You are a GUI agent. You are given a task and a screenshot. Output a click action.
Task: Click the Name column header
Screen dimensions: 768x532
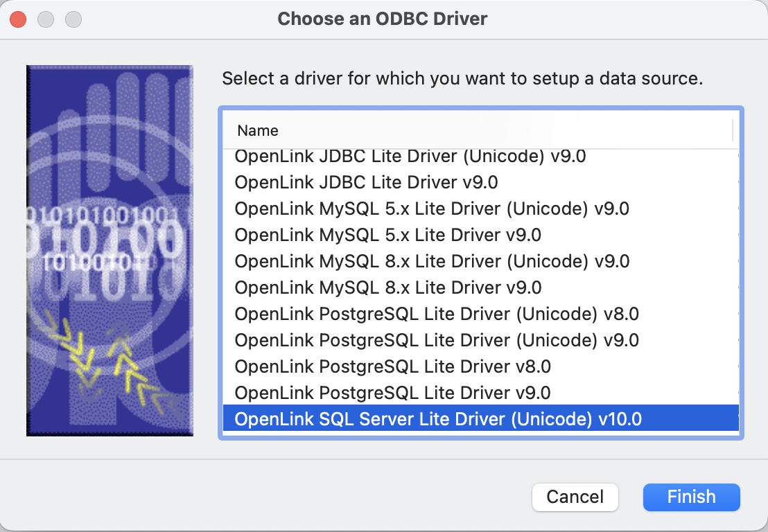(x=258, y=130)
